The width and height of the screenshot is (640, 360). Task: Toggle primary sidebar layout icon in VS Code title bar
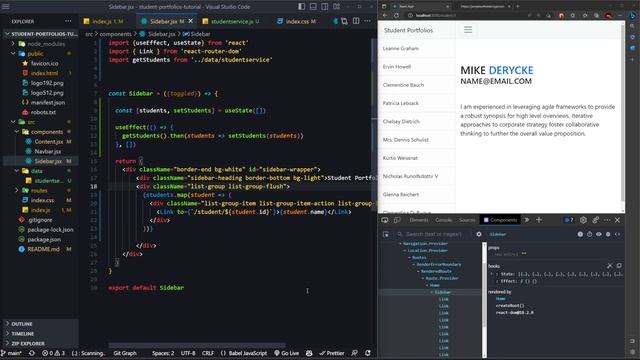tap(301, 7)
